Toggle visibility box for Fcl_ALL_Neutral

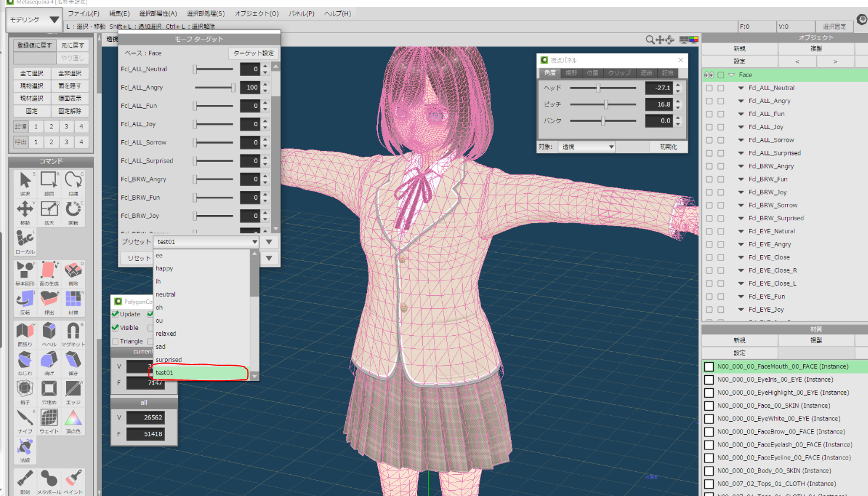(x=709, y=88)
